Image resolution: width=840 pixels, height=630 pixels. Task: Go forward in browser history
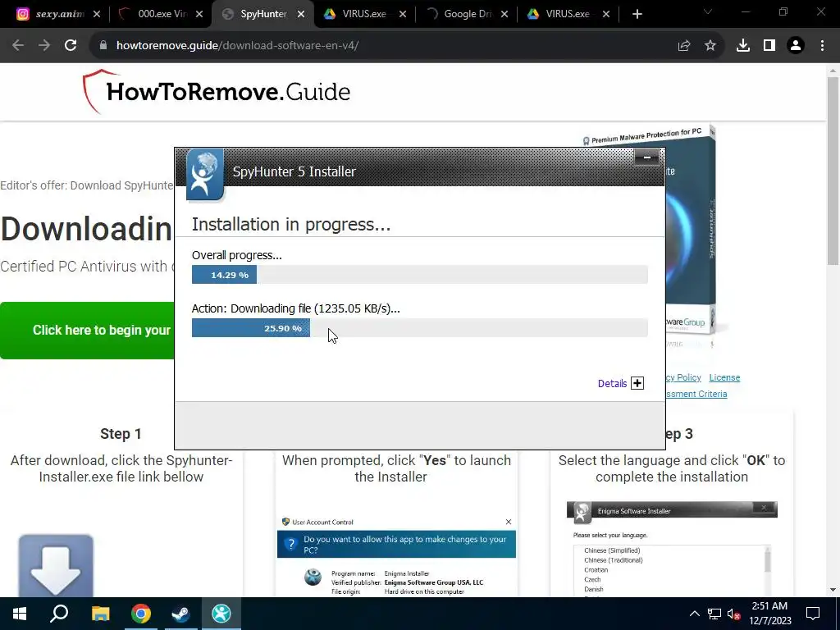click(x=44, y=46)
